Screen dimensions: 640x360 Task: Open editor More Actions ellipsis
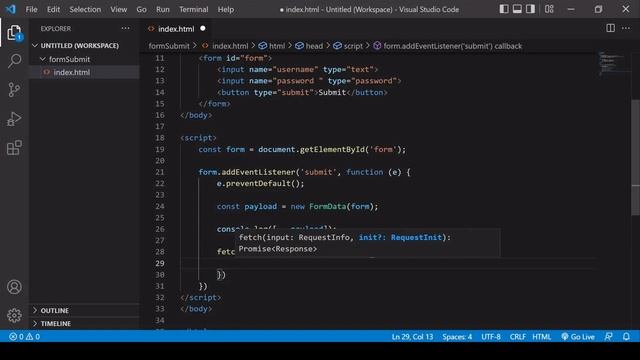[x=626, y=28]
